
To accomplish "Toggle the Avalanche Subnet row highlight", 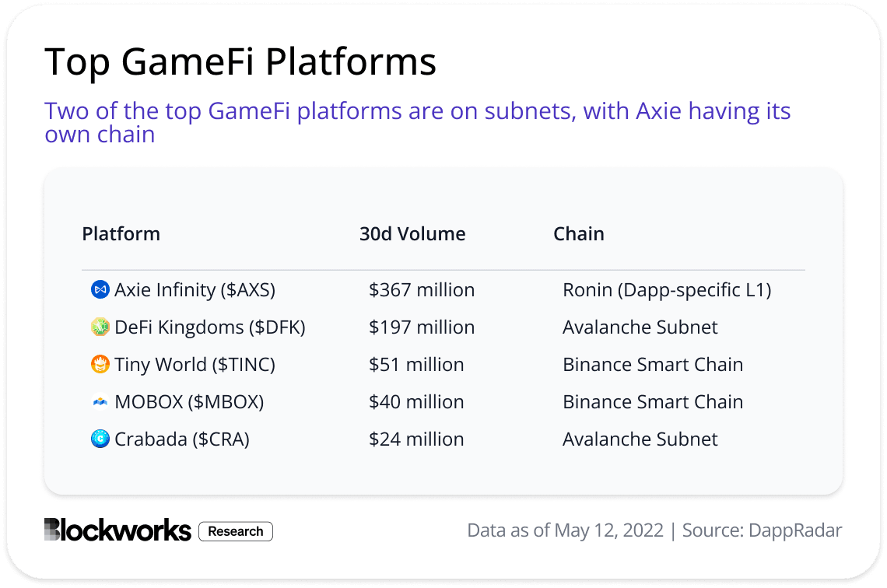I will pyautogui.click(x=640, y=327).
